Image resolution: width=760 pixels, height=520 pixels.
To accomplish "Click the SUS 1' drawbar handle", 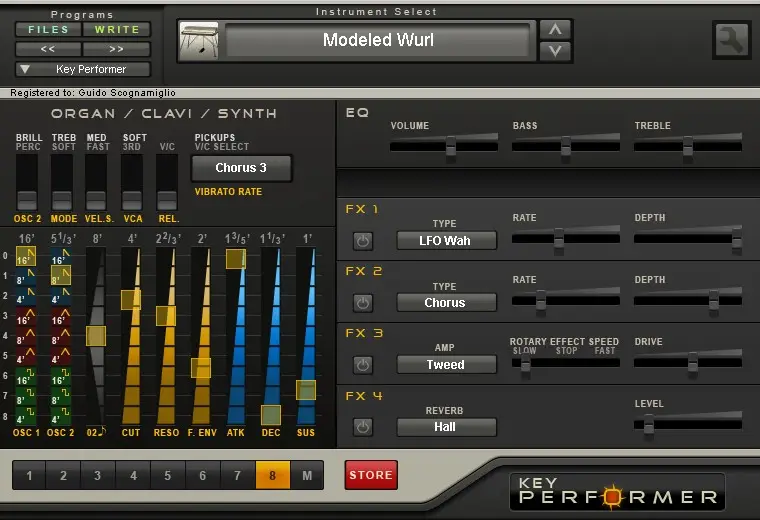I will [306, 390].
